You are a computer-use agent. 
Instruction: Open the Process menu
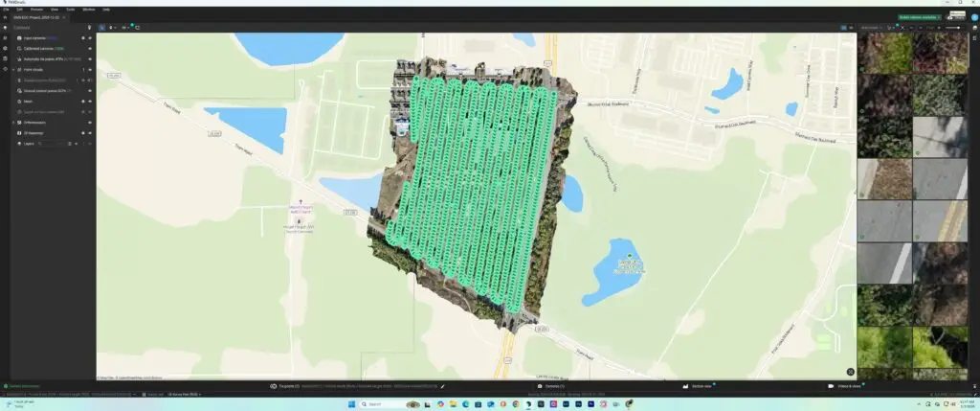coord(36,9)
